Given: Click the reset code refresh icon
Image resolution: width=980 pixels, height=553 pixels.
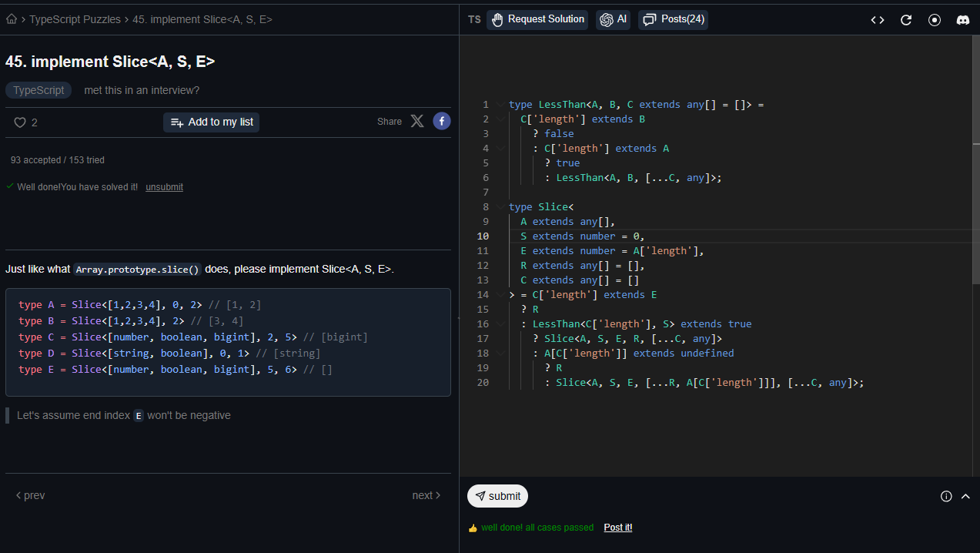Looking at the screenshot, I should pyautogui.click(x=906, y=20).
